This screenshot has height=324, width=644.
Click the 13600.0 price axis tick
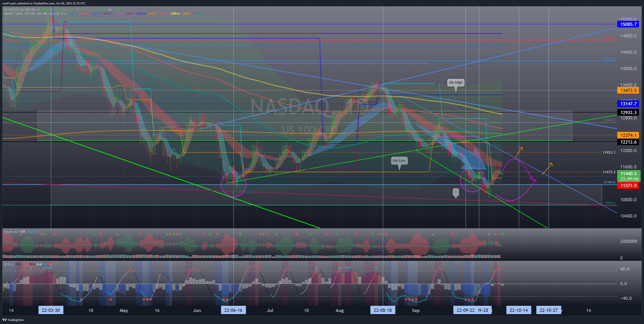(628, 85)
